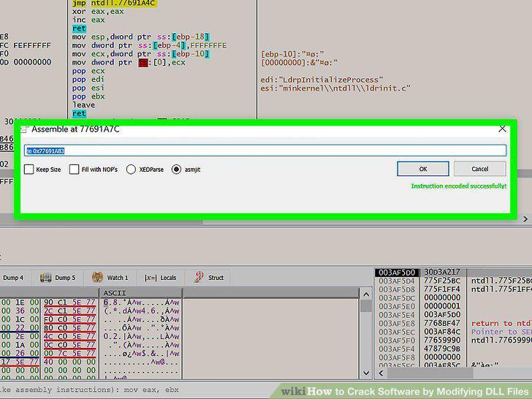532x399 pixels.
Task: Cancel the Assemble dialog
Action: click(479, 169)
